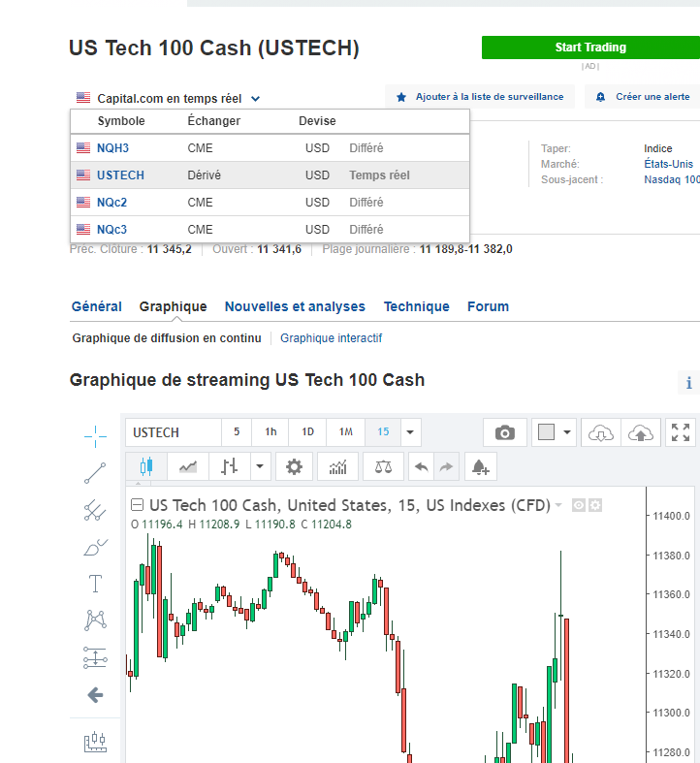700x763 pixels.
Task: Open Nouvelles et analyses tab
Action: (295, 306)
